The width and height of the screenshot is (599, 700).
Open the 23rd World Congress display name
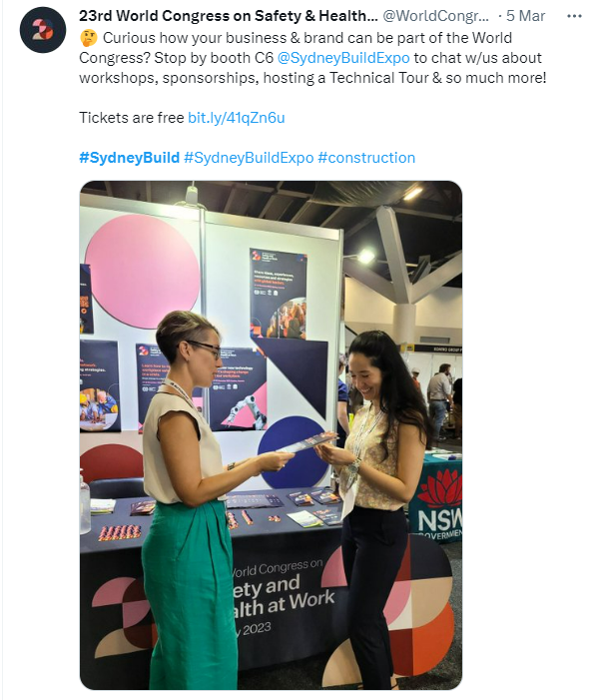(x=228, y=16)
